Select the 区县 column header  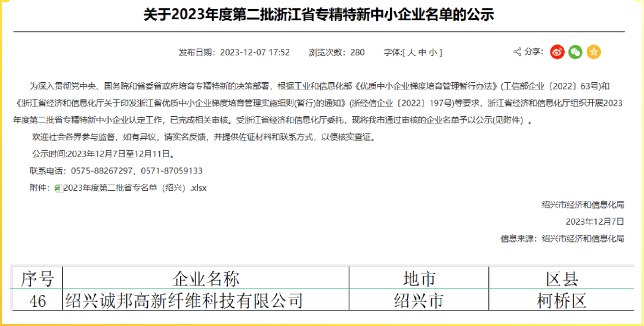pos(561,278)
